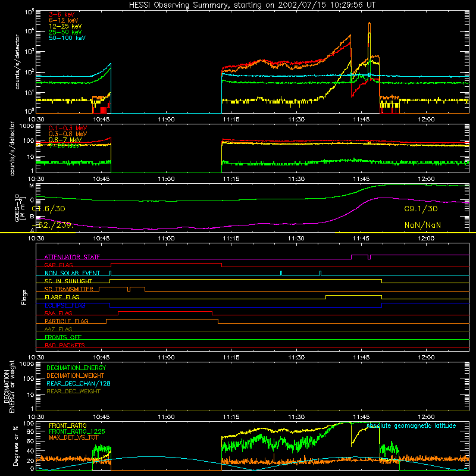The image size is (476, 476).
Task: Click the '50-100 keV' legend label
Action: tap(67, 38)
